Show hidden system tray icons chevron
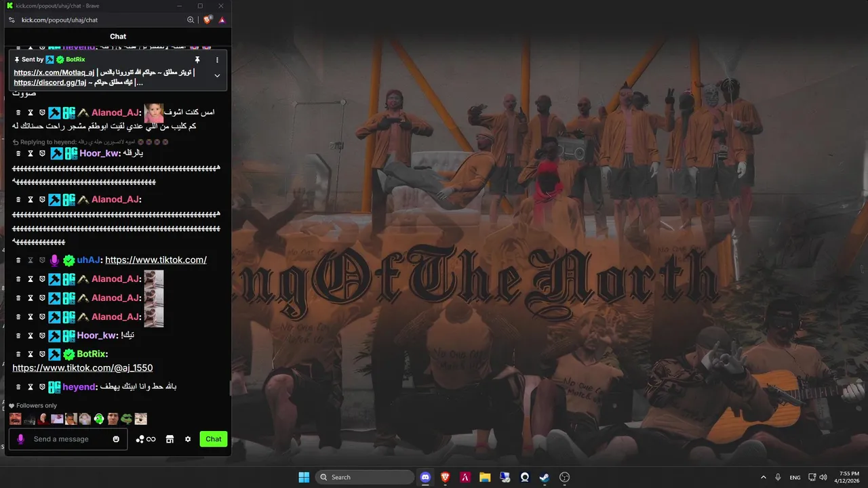The width and height of the screenshot is (868, 488). click(763, 477)
